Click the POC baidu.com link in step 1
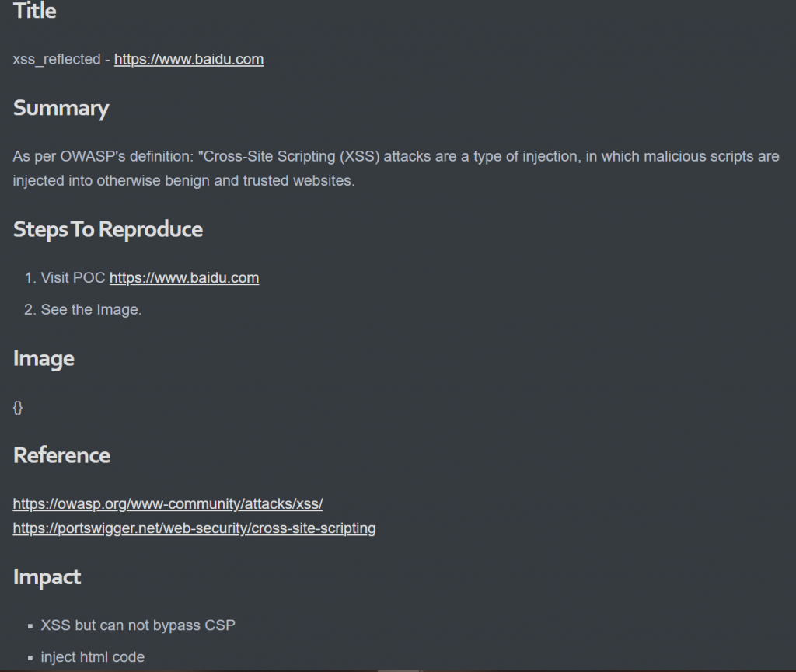 [x=184, y=277]
